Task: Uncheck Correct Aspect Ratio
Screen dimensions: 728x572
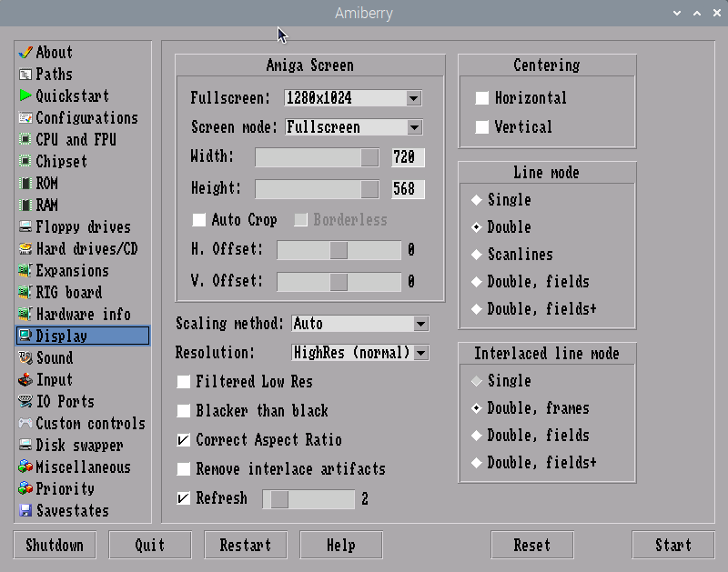Action: coord(184,440)
